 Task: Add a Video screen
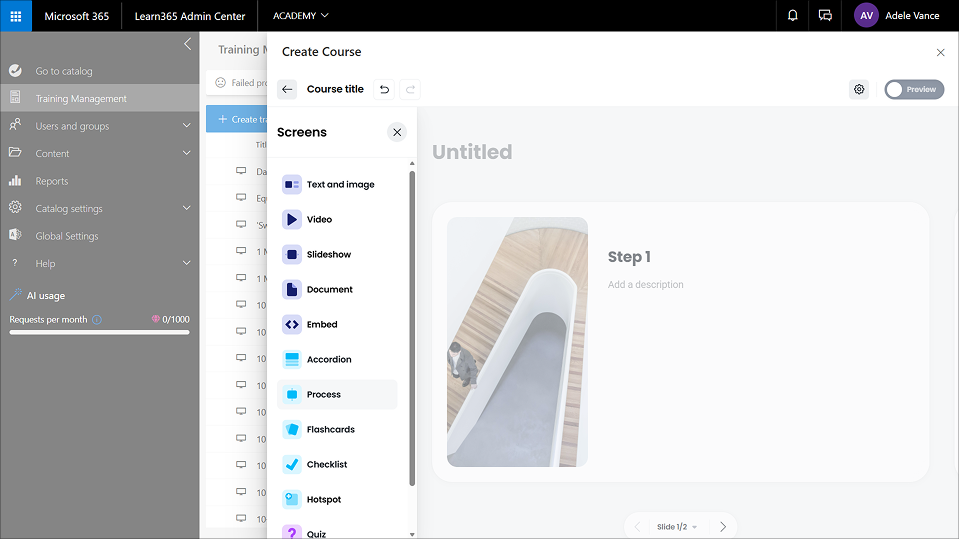[x=320, y=219]
